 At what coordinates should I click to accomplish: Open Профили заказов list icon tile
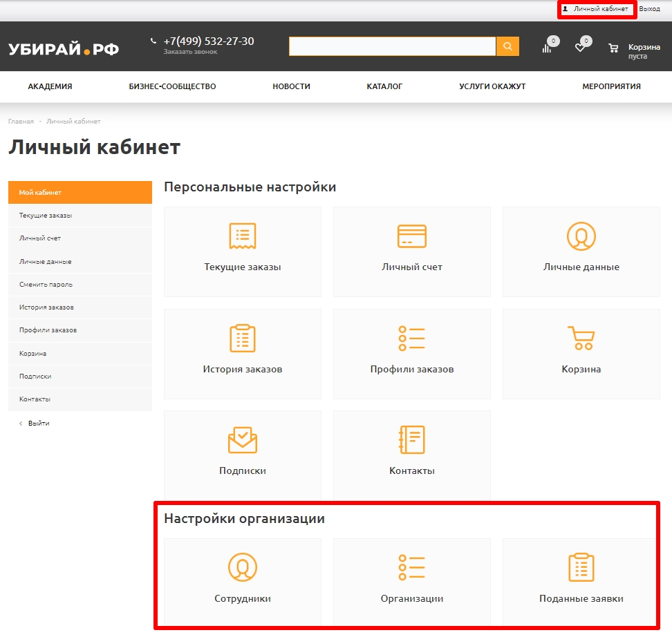412,354
